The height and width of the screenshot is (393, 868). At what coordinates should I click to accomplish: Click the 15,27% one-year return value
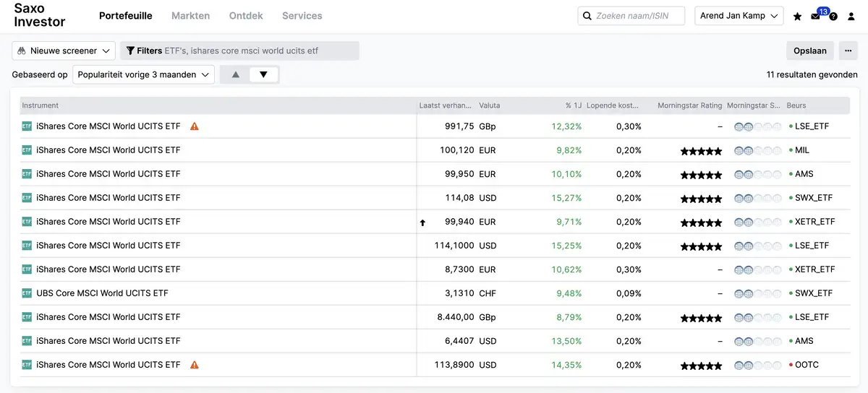click(x=566, y=198)
